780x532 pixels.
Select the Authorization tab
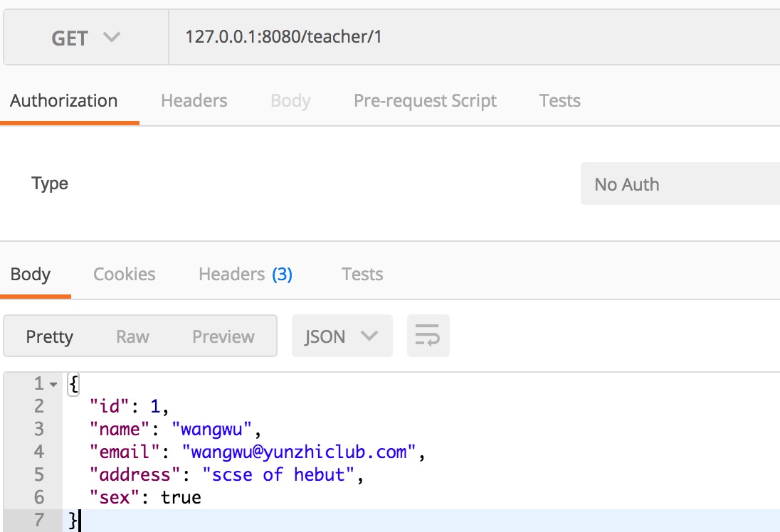click(x=63, y=101)
